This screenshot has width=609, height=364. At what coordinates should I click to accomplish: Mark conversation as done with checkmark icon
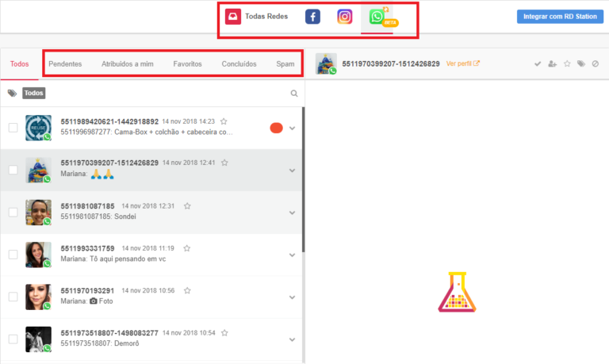point(538,63)
